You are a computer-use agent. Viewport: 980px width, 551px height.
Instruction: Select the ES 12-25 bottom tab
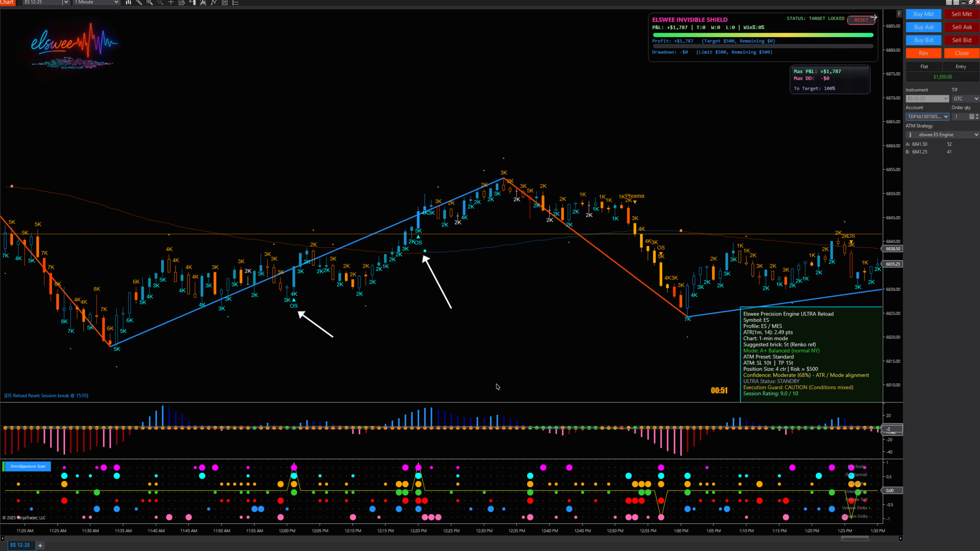point(20,545)
